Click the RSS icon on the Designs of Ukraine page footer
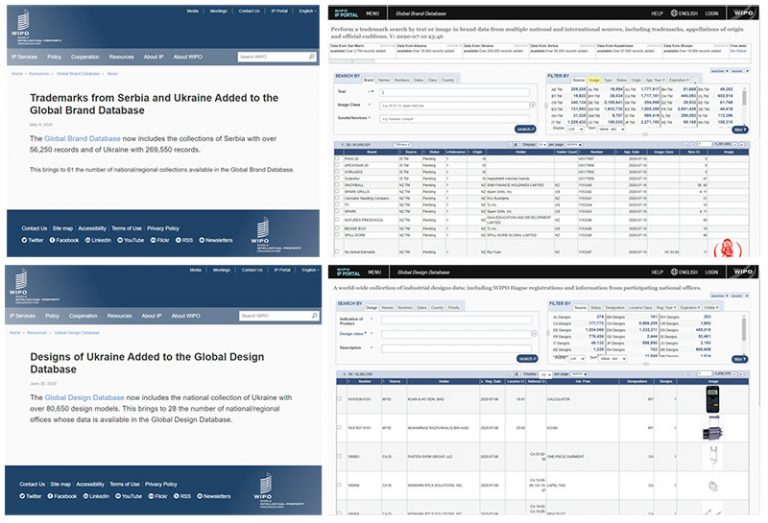 (x=176, y=496)
